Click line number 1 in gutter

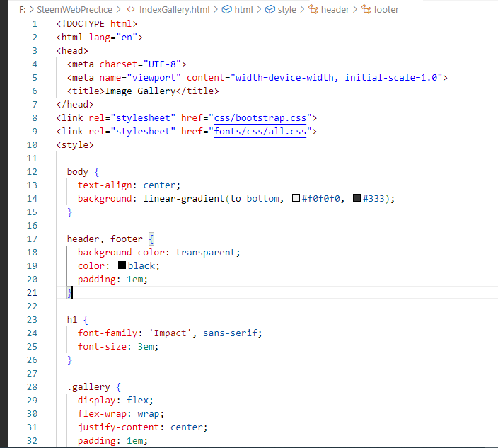[x=35, y=24]
